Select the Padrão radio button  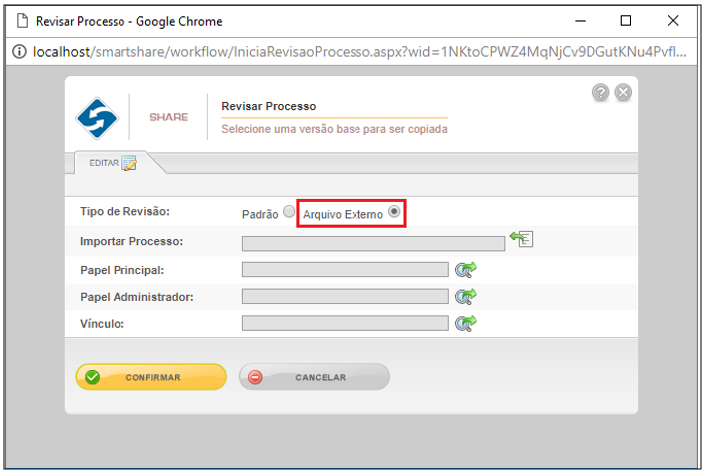click(x=289, y=211)
